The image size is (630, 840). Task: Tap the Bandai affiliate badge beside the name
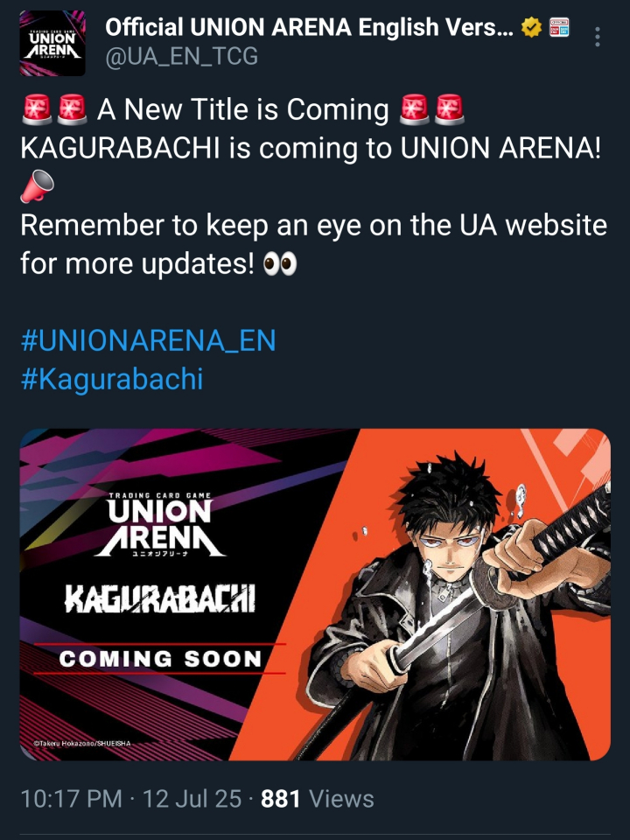click(x=559, y=27)
